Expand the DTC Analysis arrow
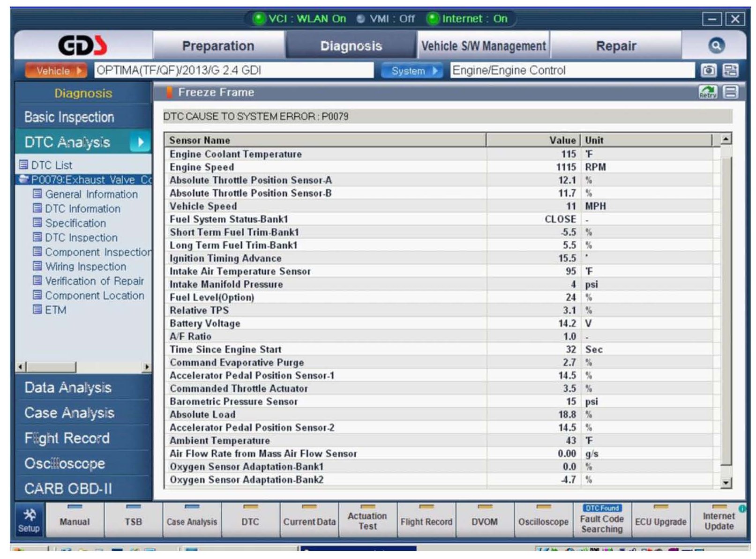The width and height of the screenshot is (756, 559). 140,142
